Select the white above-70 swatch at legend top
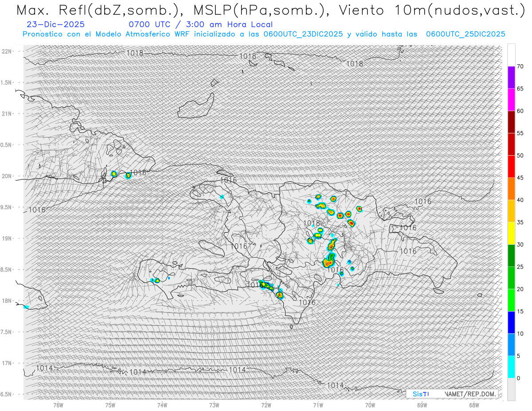 511,55
